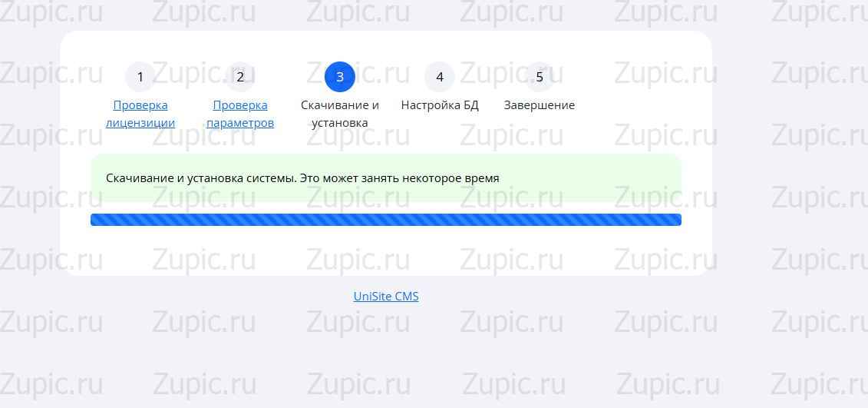This screenshot has width=868, height=408.
Task: Select the "Настройка БД" step label
Action: coord(440,105)
